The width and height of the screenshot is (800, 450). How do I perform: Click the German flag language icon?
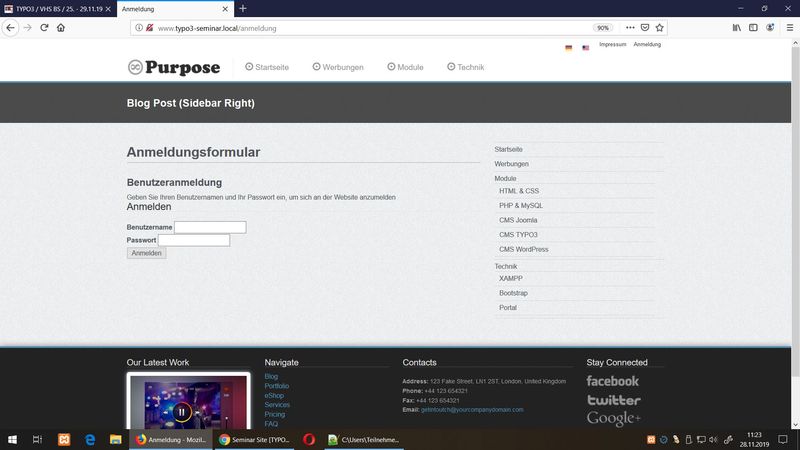[x=568, y=47]
